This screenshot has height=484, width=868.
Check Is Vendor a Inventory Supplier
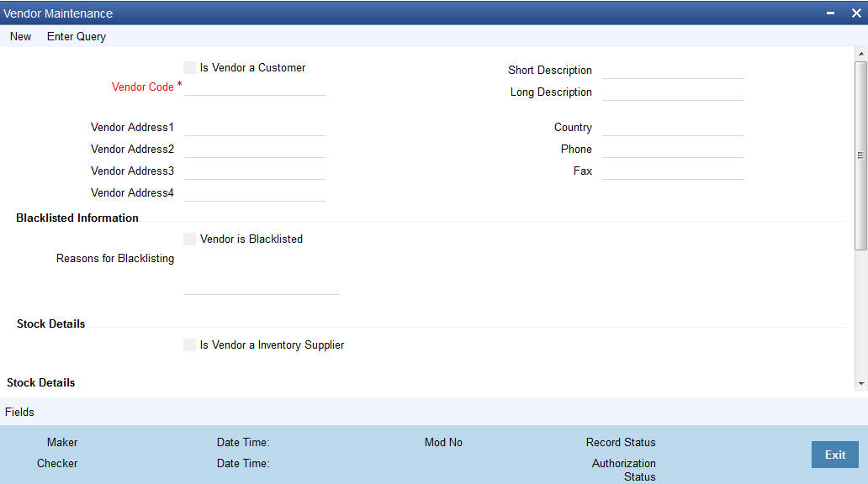point(190,345)
